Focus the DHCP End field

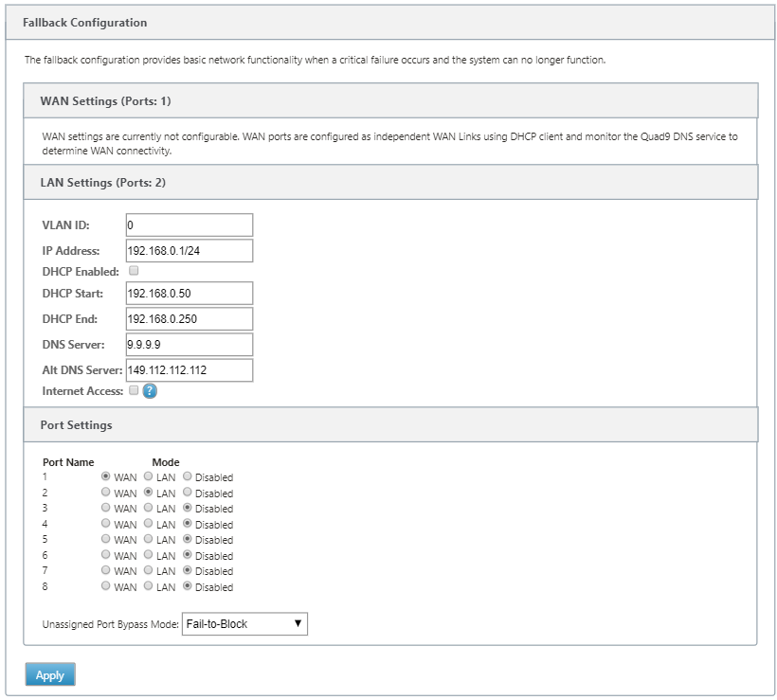pos(190,318)
